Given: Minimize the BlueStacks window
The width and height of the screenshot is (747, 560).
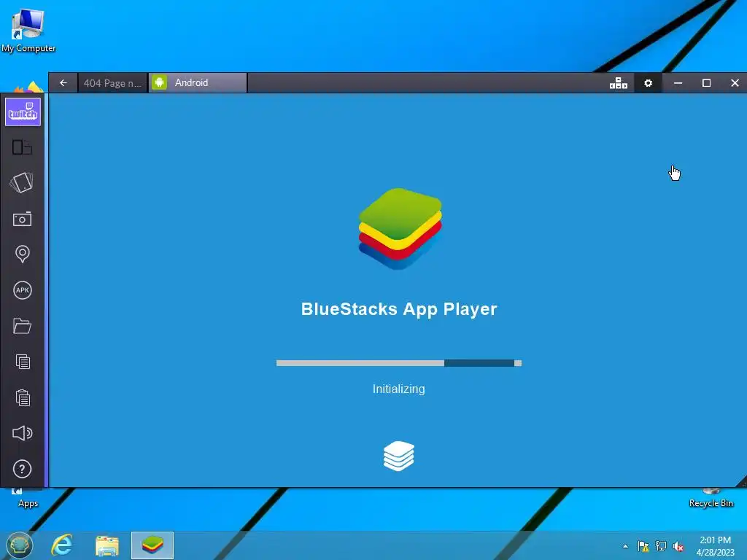Looking at the screenshot, I should 678,83.
